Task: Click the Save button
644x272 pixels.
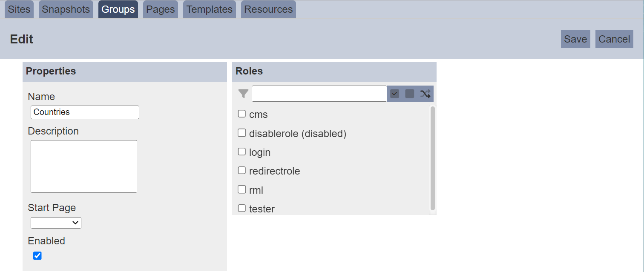Action: (575, 39)
